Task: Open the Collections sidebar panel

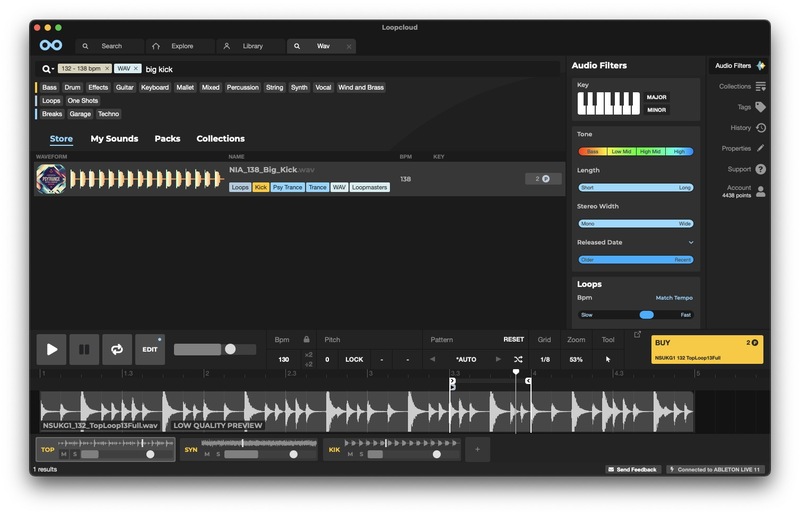Action: (761, 86)
